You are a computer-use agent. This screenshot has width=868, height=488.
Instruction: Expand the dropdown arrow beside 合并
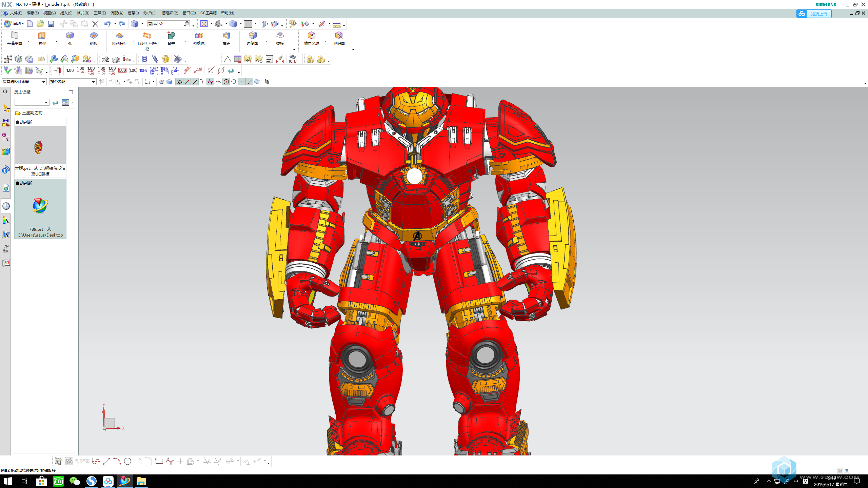point(185,41)
